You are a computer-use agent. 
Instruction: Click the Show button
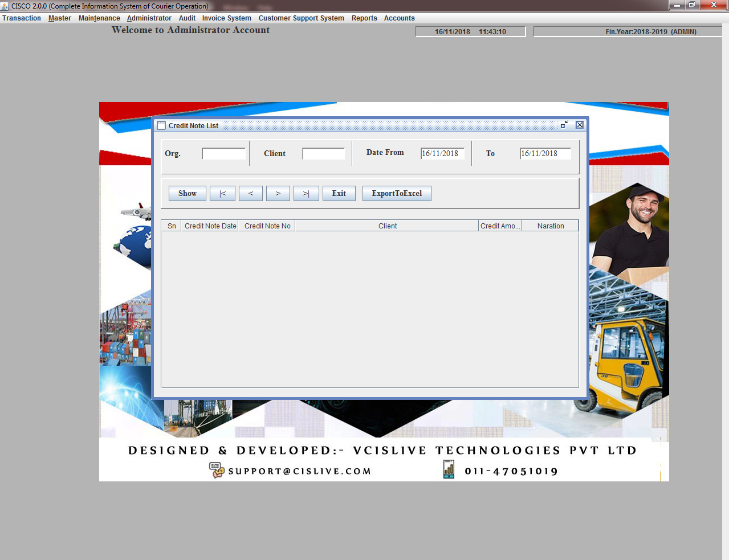[188, 194]
